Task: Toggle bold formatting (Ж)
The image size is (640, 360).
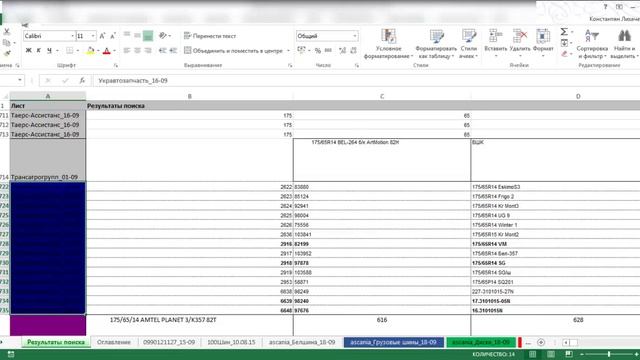Action: point(28,51)
